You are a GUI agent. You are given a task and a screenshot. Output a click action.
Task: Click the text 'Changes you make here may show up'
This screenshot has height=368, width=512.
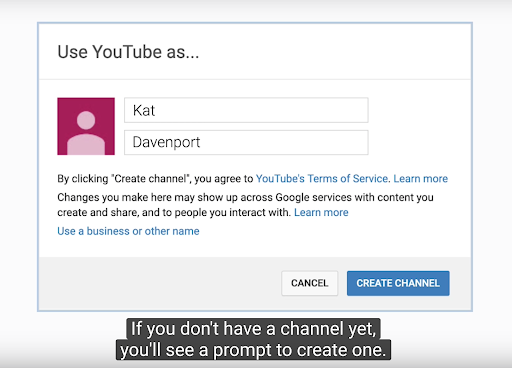(147, 197)
